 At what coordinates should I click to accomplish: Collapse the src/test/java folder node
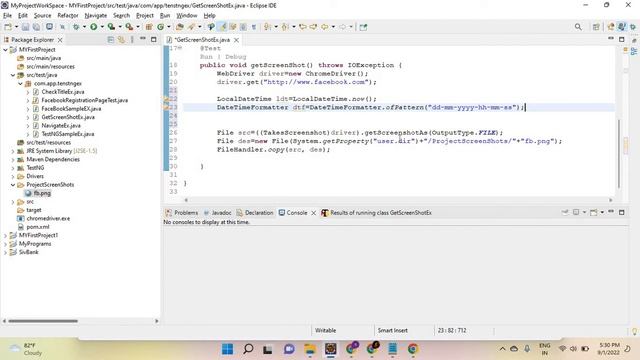13,75
